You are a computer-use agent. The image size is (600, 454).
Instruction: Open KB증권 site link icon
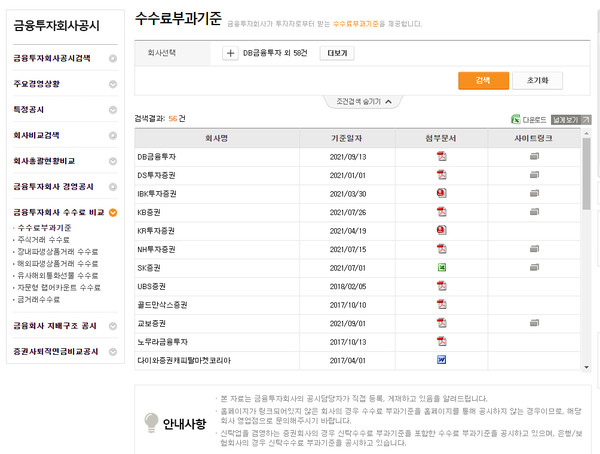534,212
